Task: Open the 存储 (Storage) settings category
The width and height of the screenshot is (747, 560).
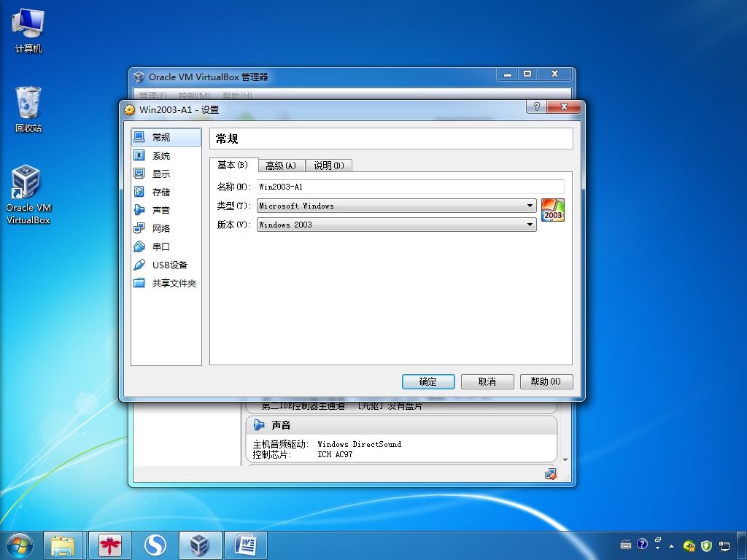Action: tap(166, 192)
